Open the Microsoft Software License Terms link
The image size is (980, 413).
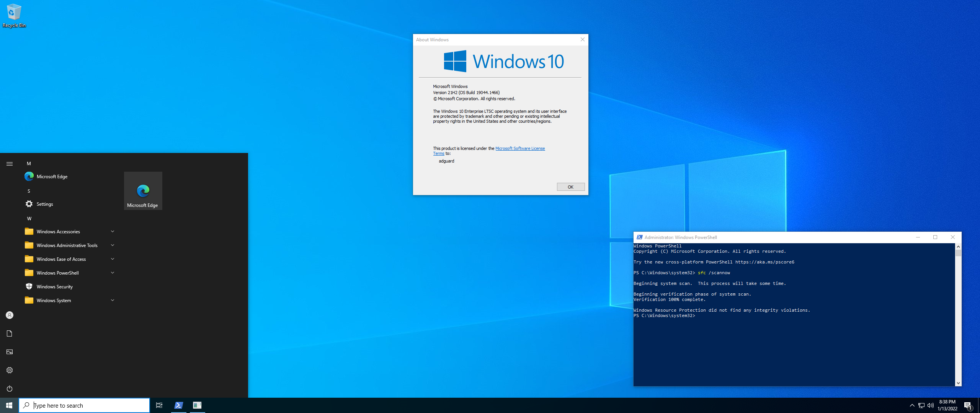[x=520, y=148]
